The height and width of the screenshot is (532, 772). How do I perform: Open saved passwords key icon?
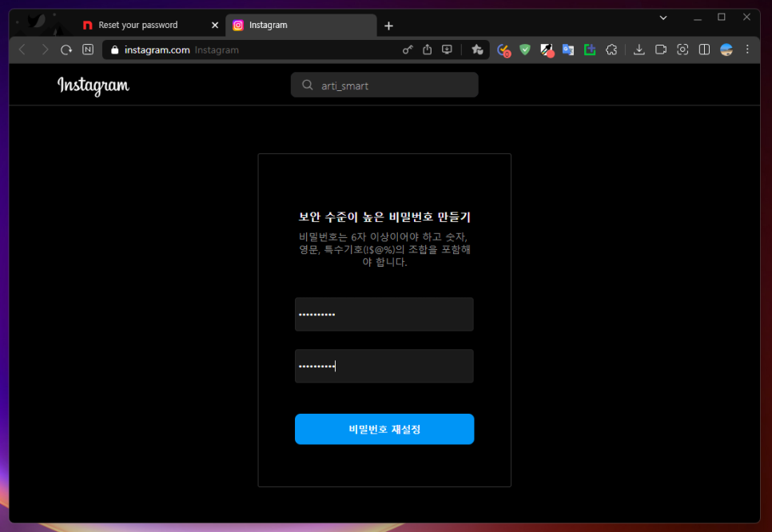(x=407, y=50)
